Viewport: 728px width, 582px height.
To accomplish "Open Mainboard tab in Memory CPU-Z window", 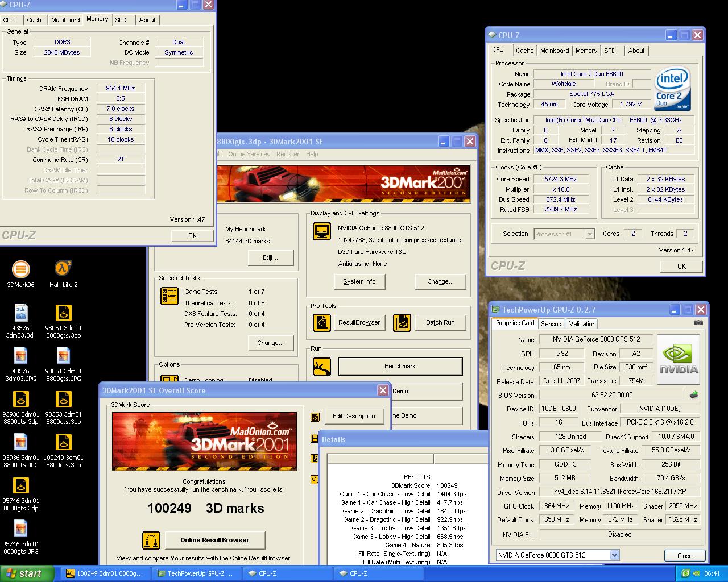I will click(x=65, y=20).
